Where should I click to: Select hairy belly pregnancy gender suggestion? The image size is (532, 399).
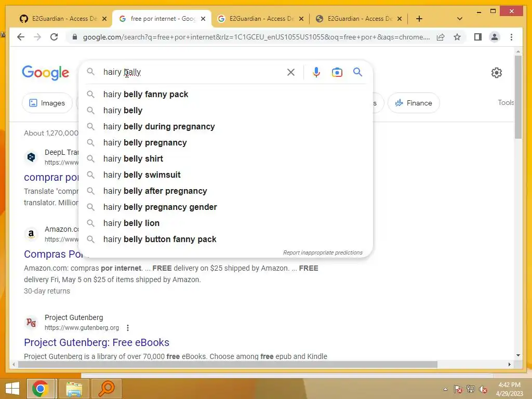click(x=225, y=207)
